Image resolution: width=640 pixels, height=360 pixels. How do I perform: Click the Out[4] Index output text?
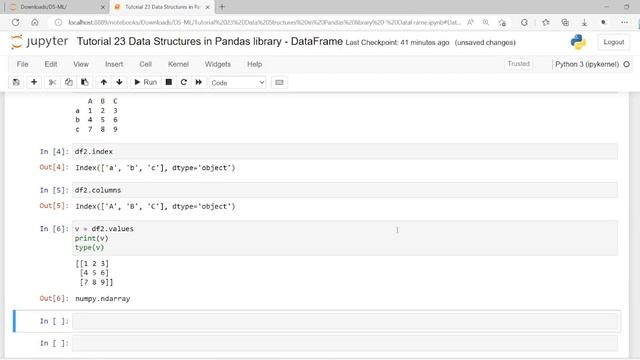155,168
